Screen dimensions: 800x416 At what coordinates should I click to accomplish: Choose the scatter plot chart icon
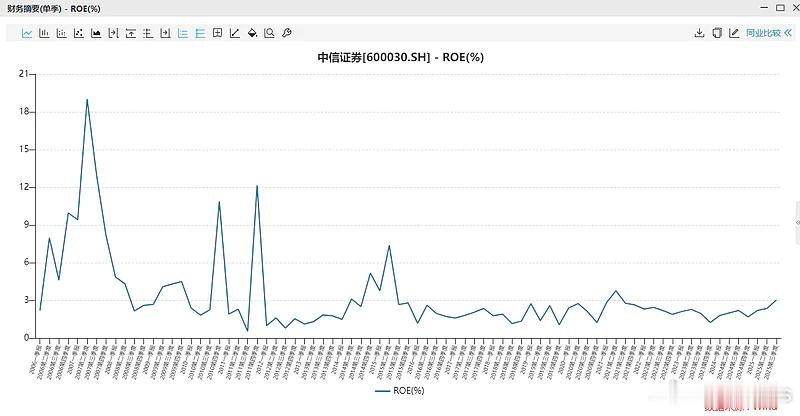[79, 33]
